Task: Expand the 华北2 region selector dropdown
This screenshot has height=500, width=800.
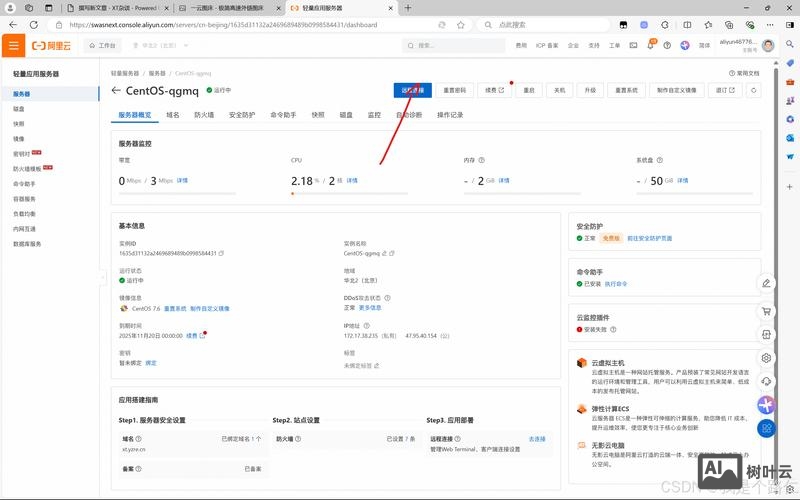Action: tap(160, 45)
